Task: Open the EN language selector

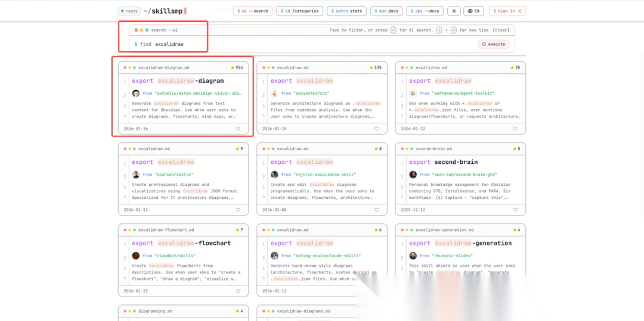Action: pos(473,11)
